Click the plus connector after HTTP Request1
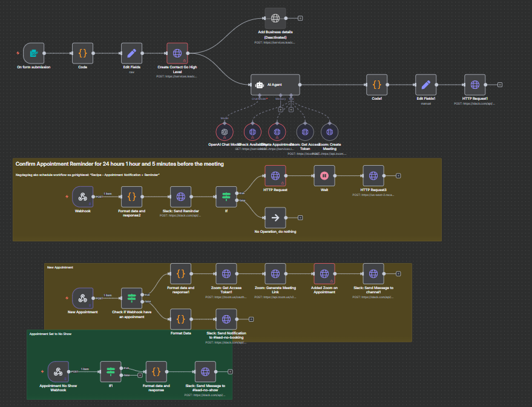This screenshot has width=532, height=407. tap(500, 85)
